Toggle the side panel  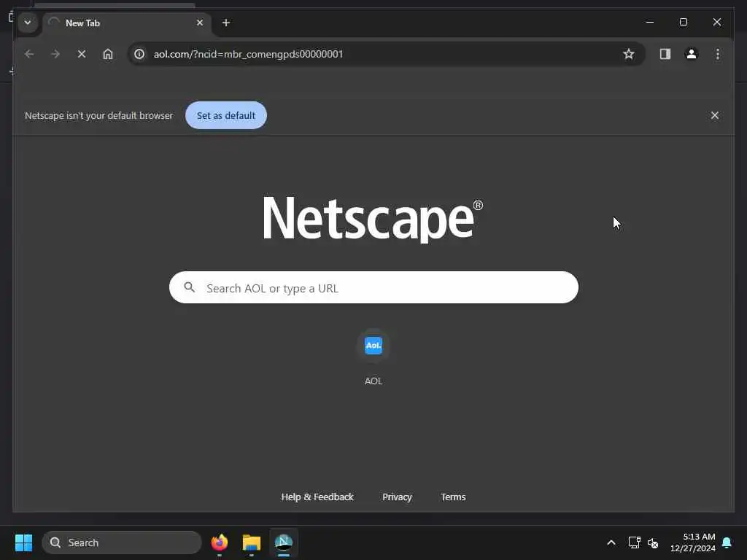(x=665, y=54)
